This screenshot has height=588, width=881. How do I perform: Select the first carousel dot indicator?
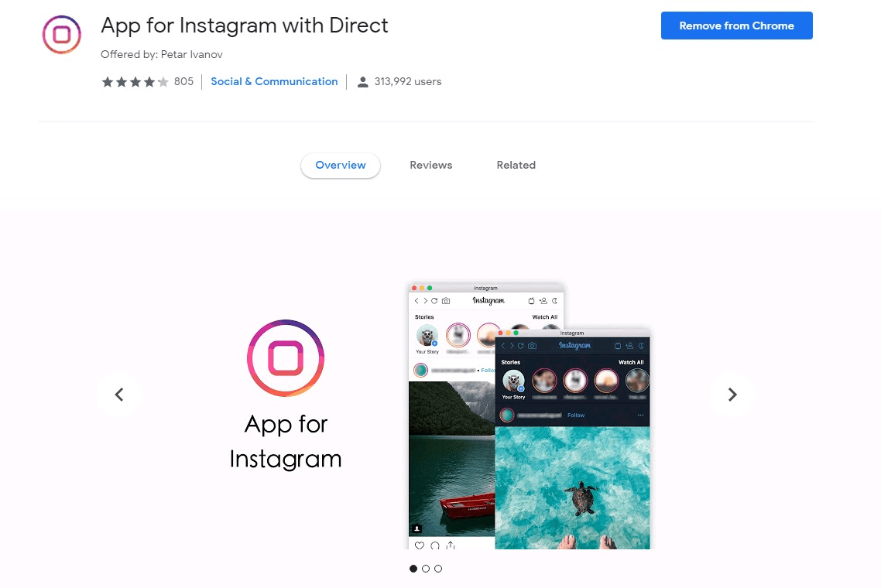pyautogui.click(x=413, y=569)
